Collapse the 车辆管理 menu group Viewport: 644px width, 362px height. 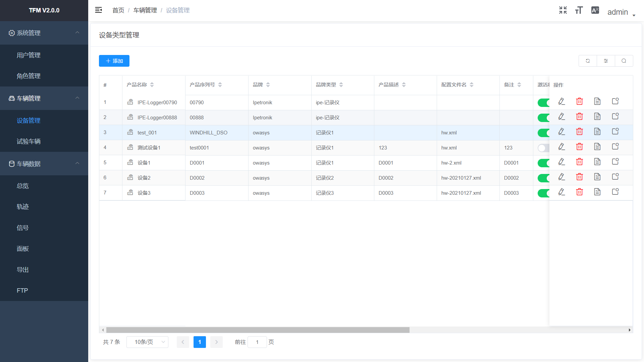[44, 98]
